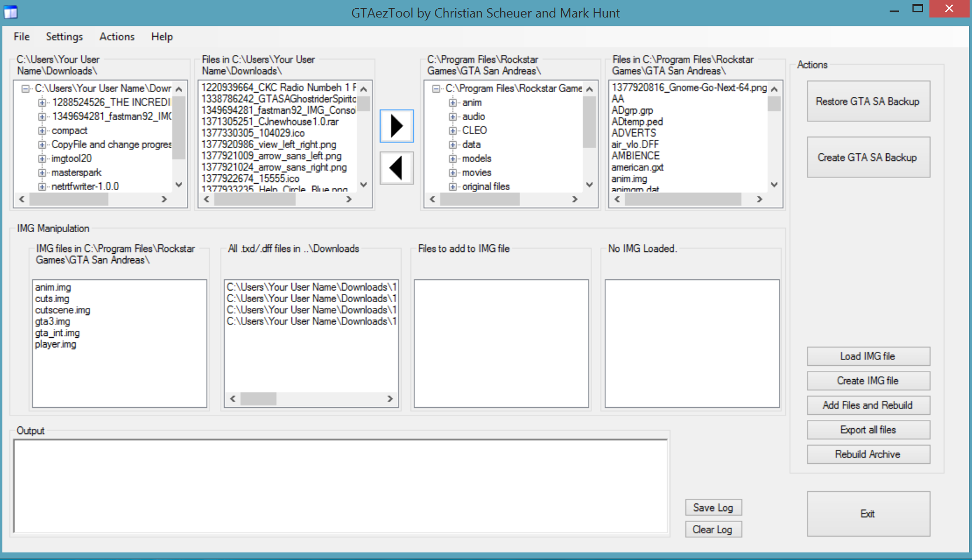This screenshot has width=972, height=560.
Task: Expand the audio folder in GTA tree
Action: (x=452, y=117)
